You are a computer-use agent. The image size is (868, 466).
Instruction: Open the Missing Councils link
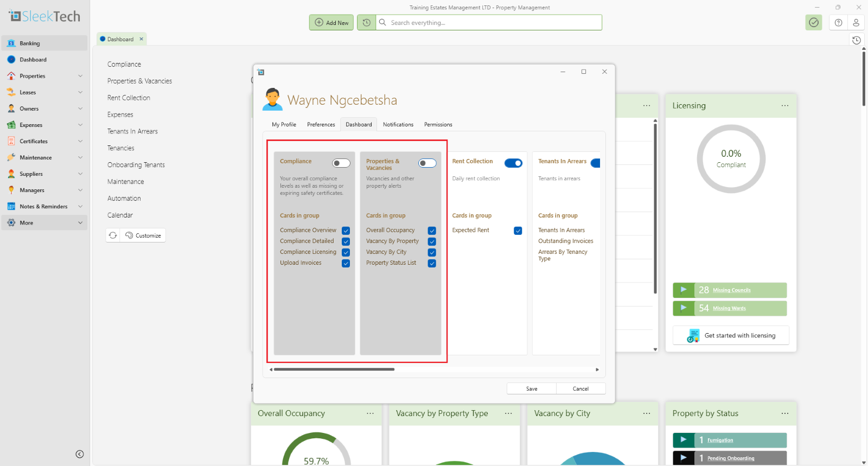click(732, 290)
